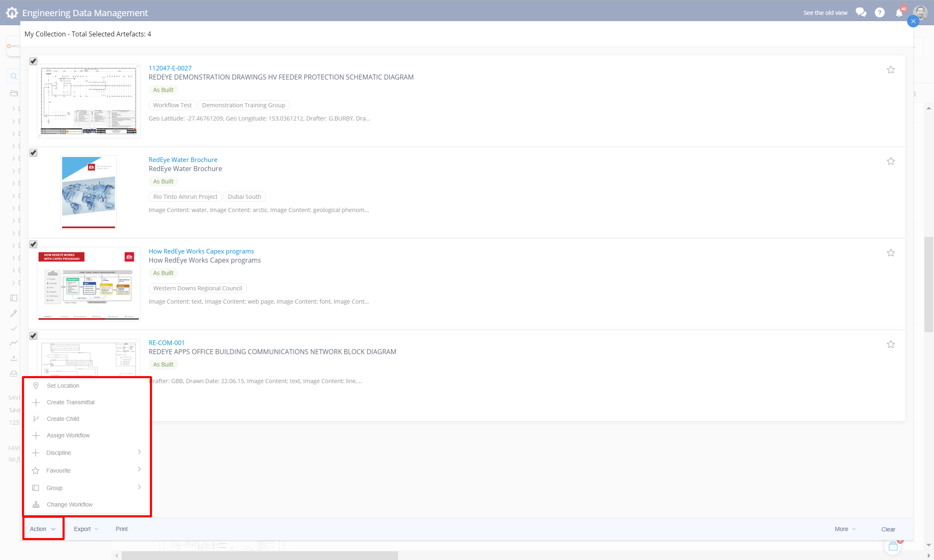Open the notifications bell icon
The image size is (934, 560).
click(899, 13)
